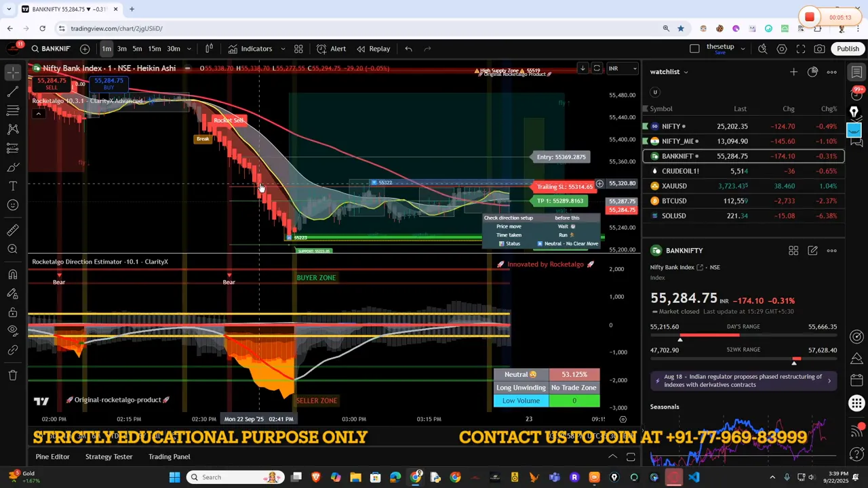Hide all drawings with the eye icon
868x488 pixels.
13,330
